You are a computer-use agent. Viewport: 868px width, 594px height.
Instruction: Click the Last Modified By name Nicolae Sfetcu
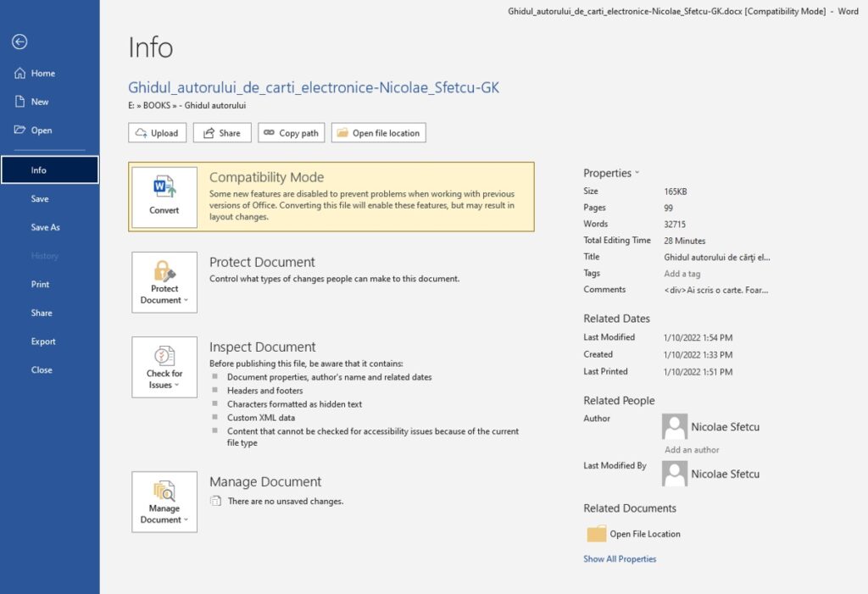[726, 474]
